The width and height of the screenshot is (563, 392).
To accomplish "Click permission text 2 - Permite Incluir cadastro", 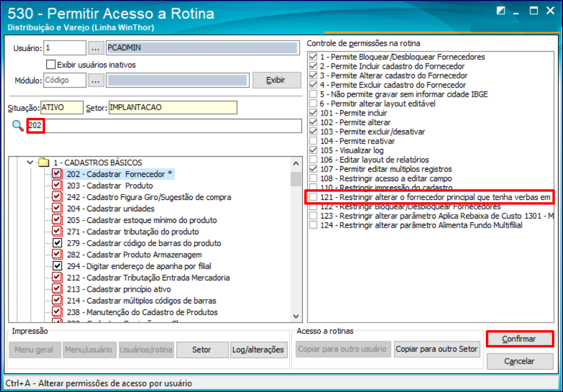I will tap(392, 66).
